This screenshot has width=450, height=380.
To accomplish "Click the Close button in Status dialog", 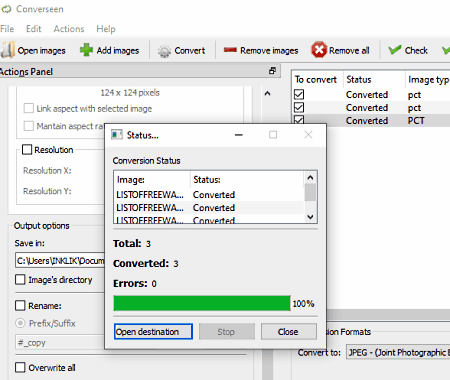I will (x=288, y=332).
